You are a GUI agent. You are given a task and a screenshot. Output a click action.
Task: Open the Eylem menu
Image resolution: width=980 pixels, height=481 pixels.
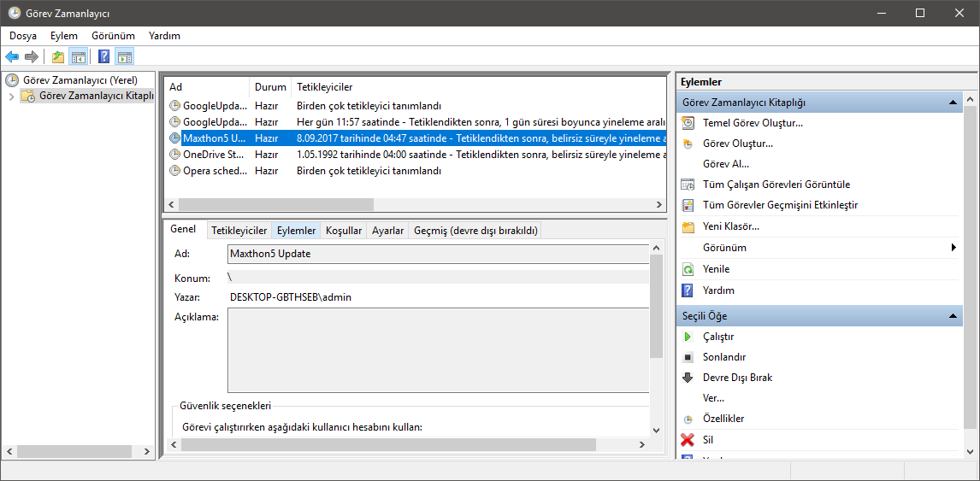64,36
